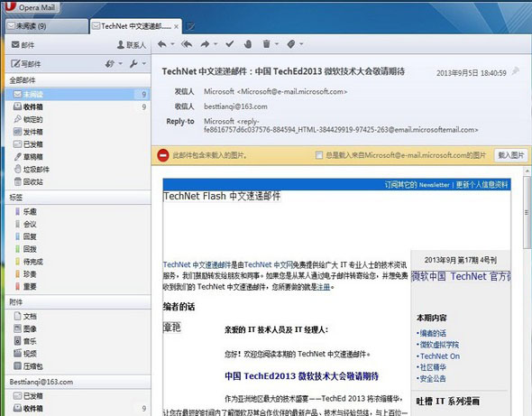Select 发件箱 outbox folder
The height and width of the screenshot is (416, 532).
pyautogui.click(x=78, y=132)
